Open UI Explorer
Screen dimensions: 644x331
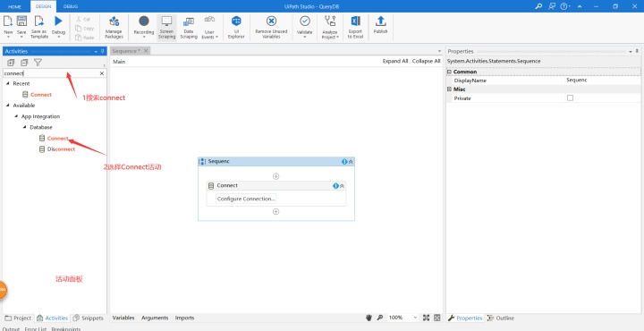coord(236,27)
